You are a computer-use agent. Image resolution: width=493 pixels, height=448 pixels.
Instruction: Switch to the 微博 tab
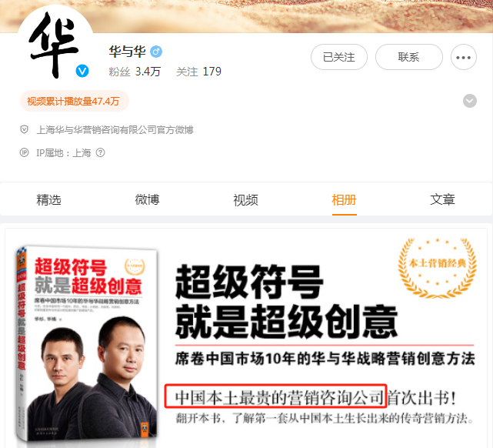tap(147, 200)
